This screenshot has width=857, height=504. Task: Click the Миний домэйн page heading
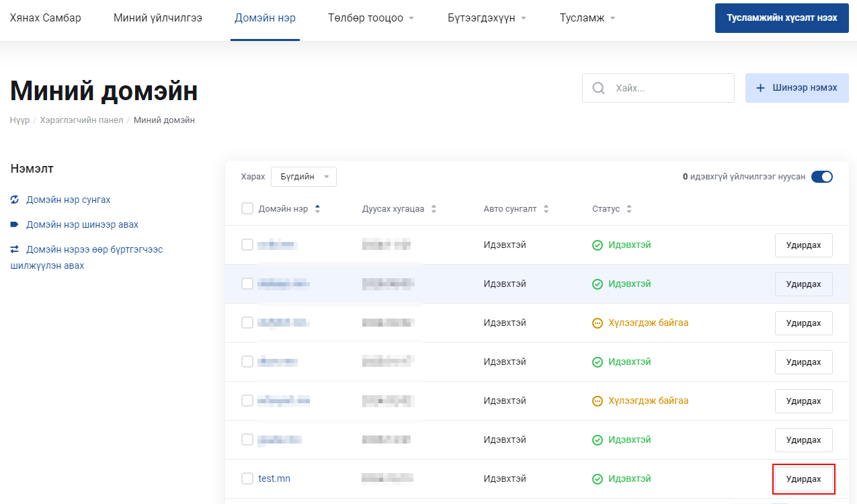coord(104,91)
